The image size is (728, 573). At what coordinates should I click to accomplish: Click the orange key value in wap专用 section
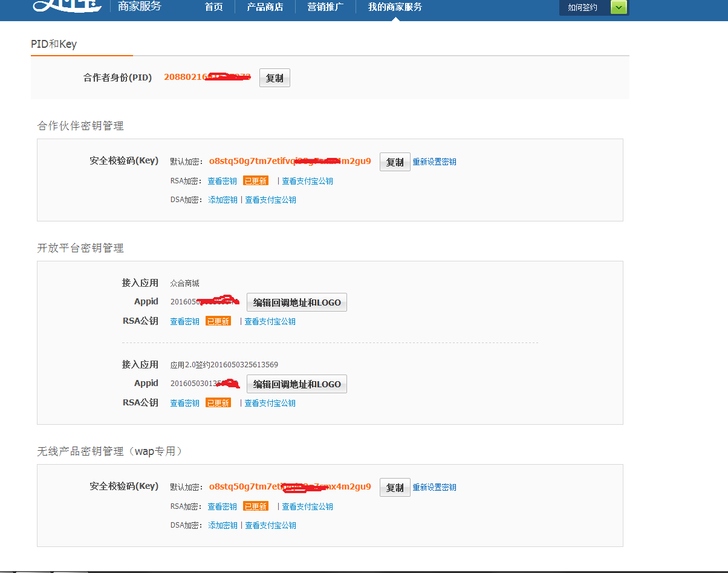pos(290,486)
